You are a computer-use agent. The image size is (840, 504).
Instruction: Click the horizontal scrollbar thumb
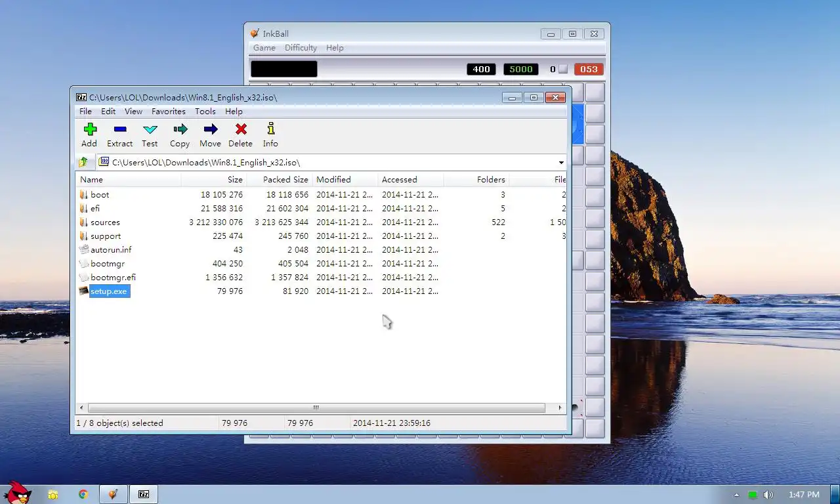tap(316, 408)
